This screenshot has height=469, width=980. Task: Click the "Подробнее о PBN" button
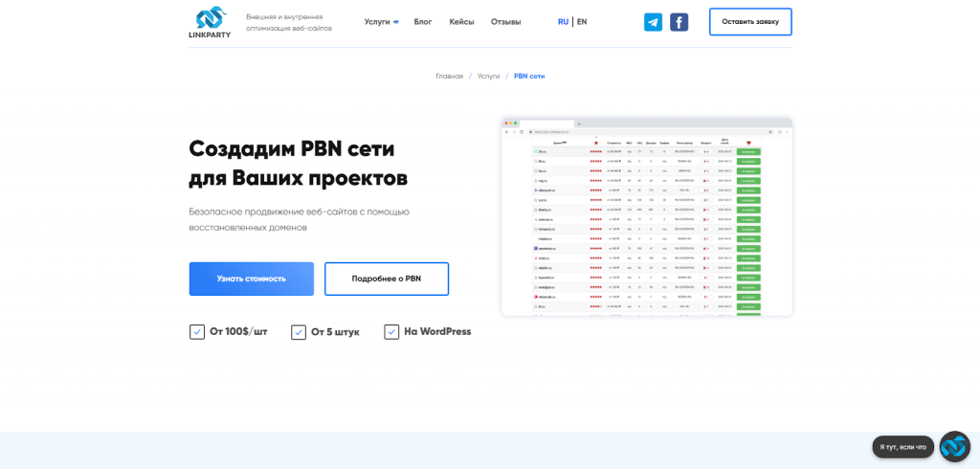pos(386,279)
